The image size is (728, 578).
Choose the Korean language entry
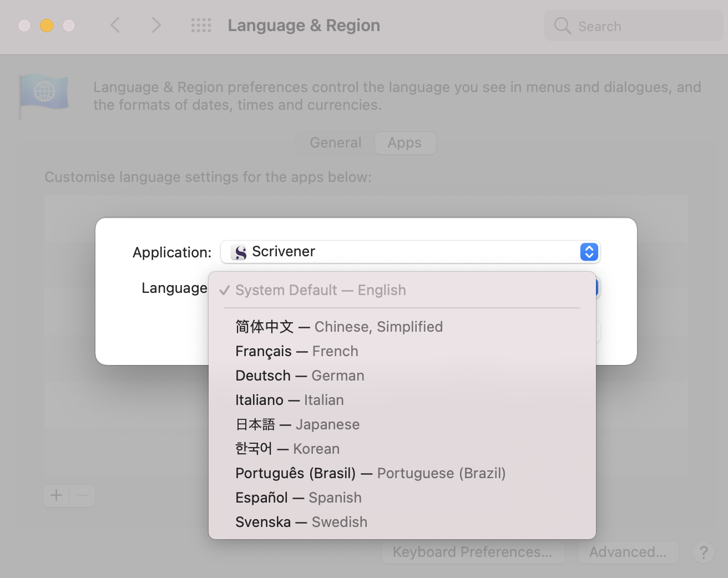click(402, 449)
